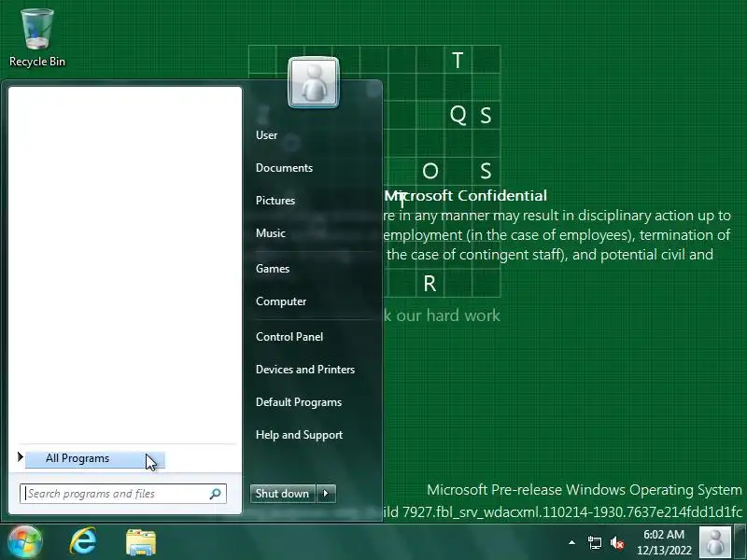Open Help and Support
The image size is (747, 560).
(x=299, y=435)
